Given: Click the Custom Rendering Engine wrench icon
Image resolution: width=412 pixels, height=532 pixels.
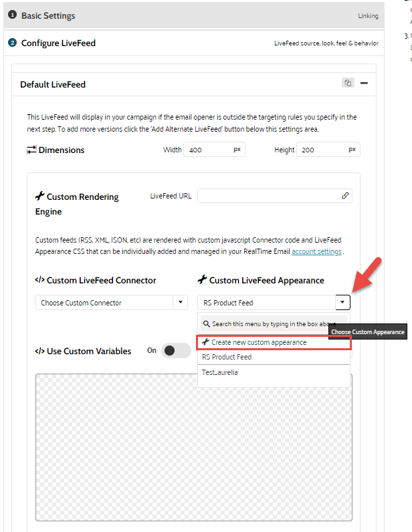Looking at the screenshot, I should [39, 196].
